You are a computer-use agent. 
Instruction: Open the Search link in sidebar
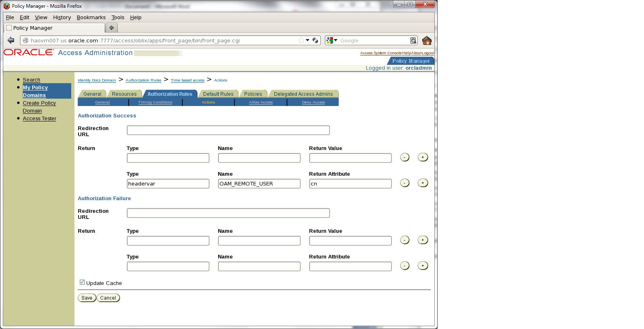point(31,80)
